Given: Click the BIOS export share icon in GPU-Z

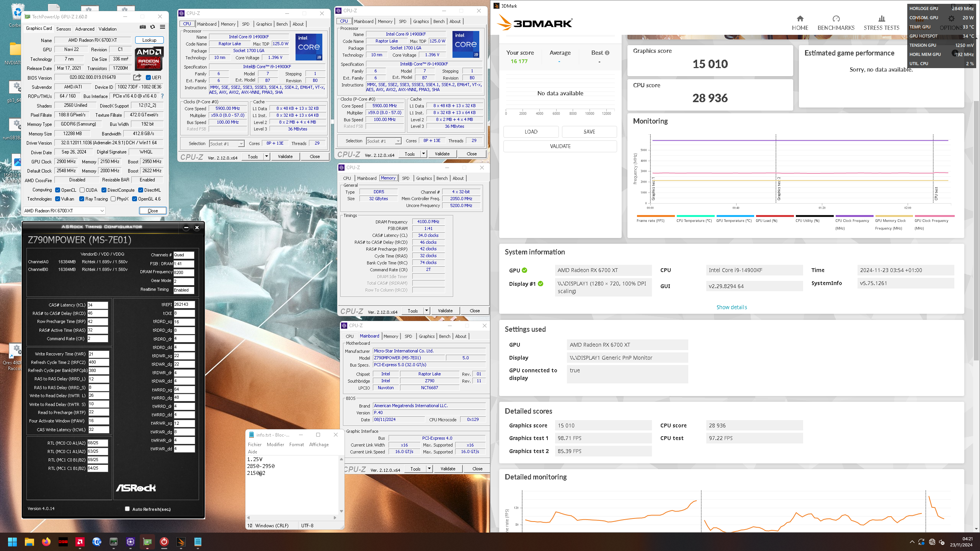Looking at the screenshot, I should tap(137, 77).
